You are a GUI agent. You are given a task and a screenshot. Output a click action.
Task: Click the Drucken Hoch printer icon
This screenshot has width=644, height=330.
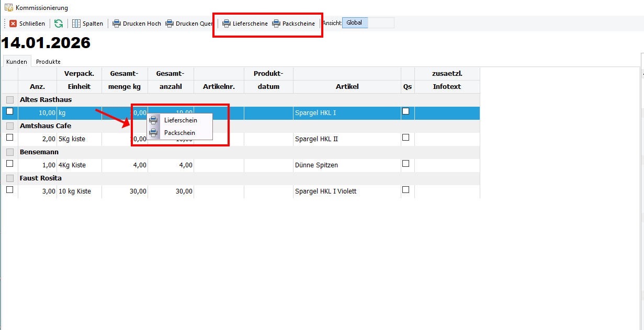(117, 24)
